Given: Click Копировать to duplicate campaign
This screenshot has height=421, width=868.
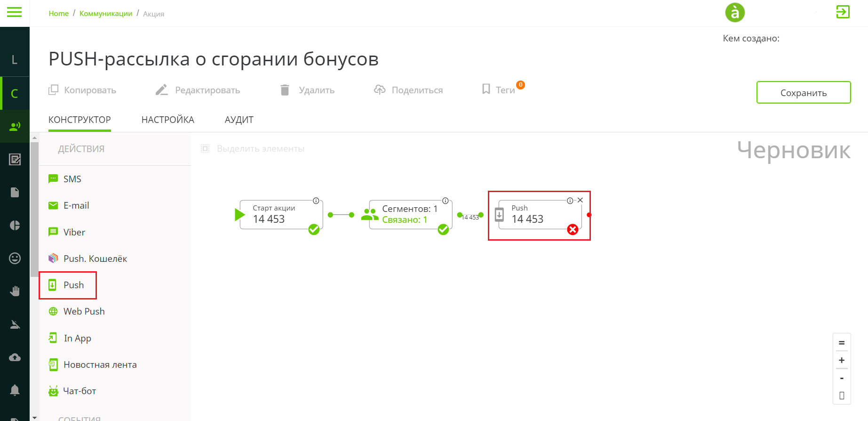Looking at the screenshot, I should coord(83,90).
